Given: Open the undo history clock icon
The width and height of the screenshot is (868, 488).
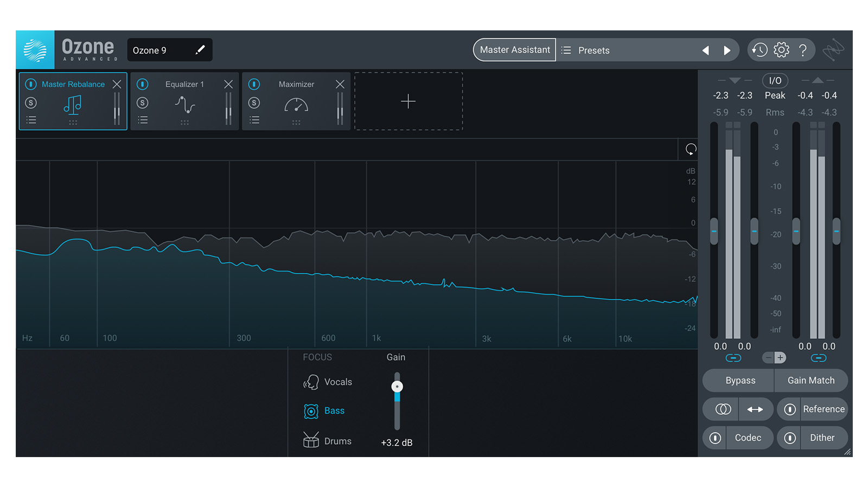Looking at the screenshot, I should click(x=759, y=50).
